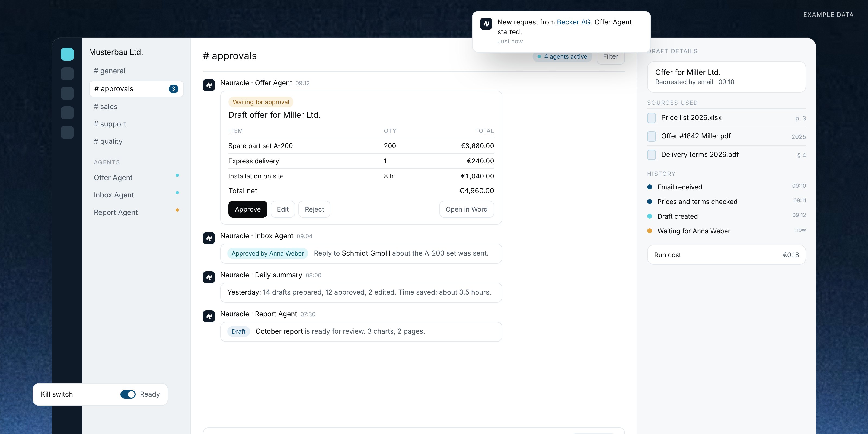Viewport: 868px width, 434px height.
Task: Click Schmidt GmbH in the Inbox Agent message
Action: click(366, 253)
